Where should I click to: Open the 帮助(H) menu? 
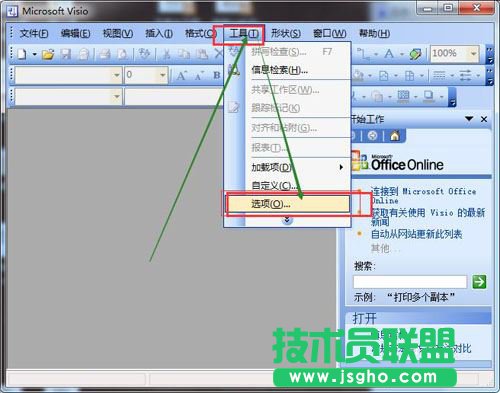pyautogui.click(x=374, y=33)
